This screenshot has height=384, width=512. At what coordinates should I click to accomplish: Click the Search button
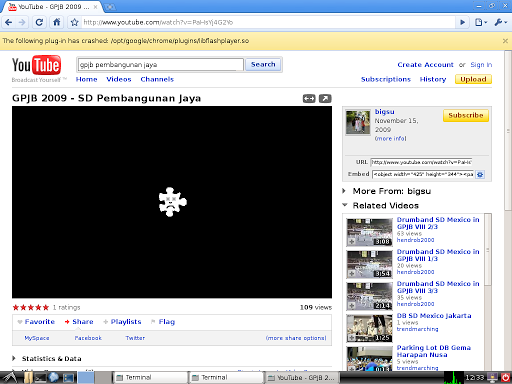[x=263, y=64]
